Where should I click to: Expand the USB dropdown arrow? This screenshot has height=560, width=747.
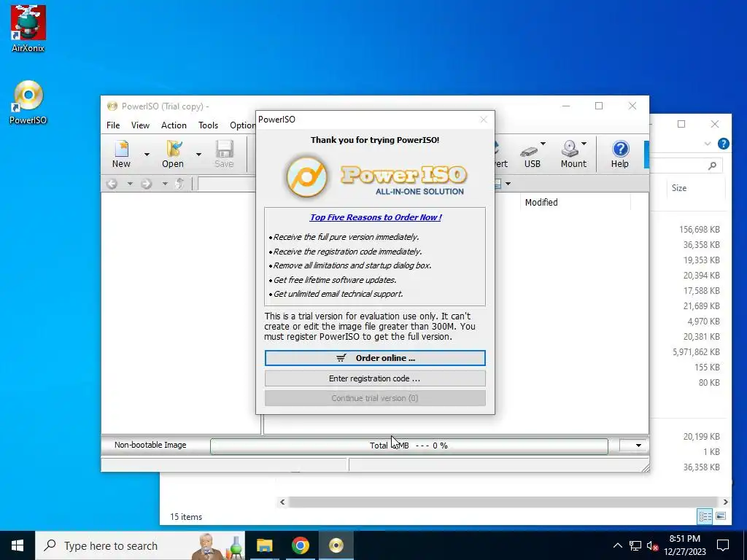coord(543,144)
